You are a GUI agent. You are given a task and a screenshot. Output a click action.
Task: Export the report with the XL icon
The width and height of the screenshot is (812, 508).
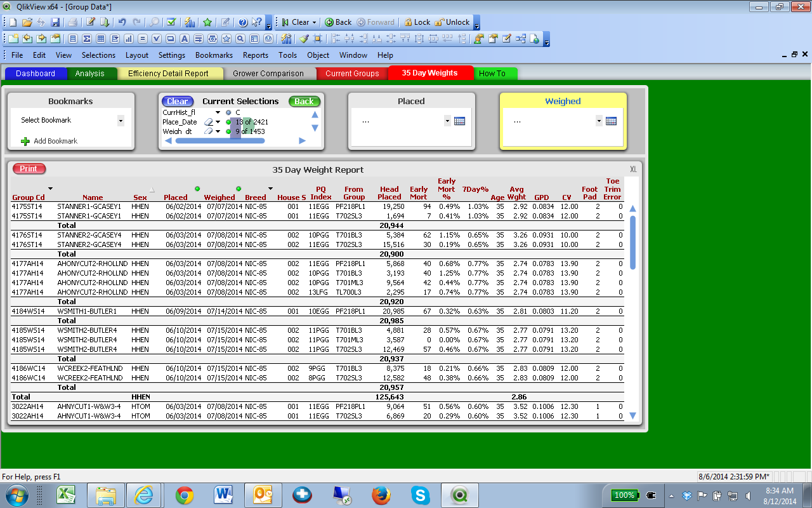tap(633, 170)
